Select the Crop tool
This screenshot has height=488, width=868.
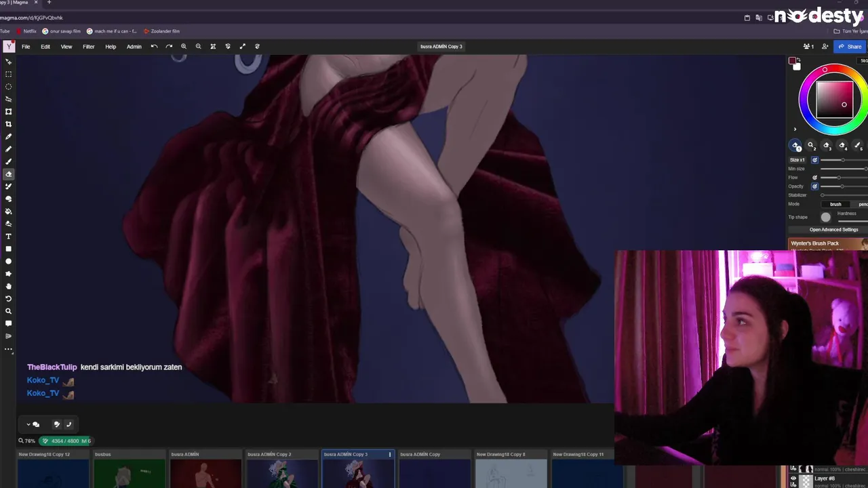(x=9, y=124)
